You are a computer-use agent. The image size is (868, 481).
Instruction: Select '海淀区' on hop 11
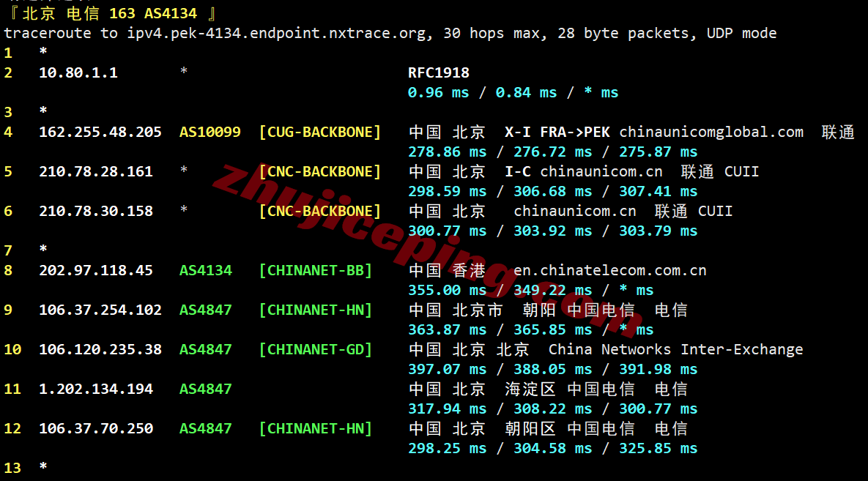coord(530,389)
